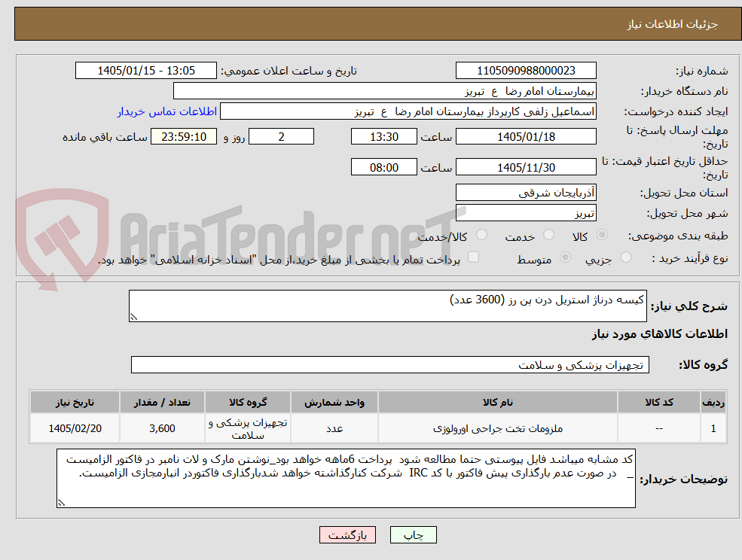Click the request creator field اسماعیل زلفی

(408, 111)
